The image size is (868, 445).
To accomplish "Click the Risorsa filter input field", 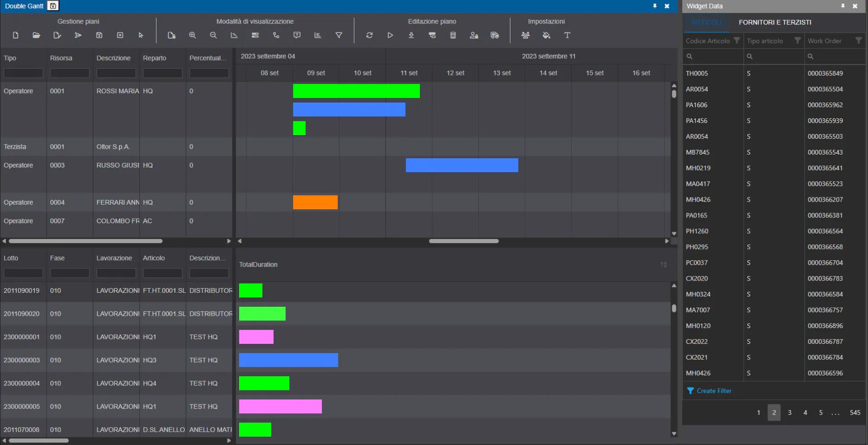I will (70, 73).
